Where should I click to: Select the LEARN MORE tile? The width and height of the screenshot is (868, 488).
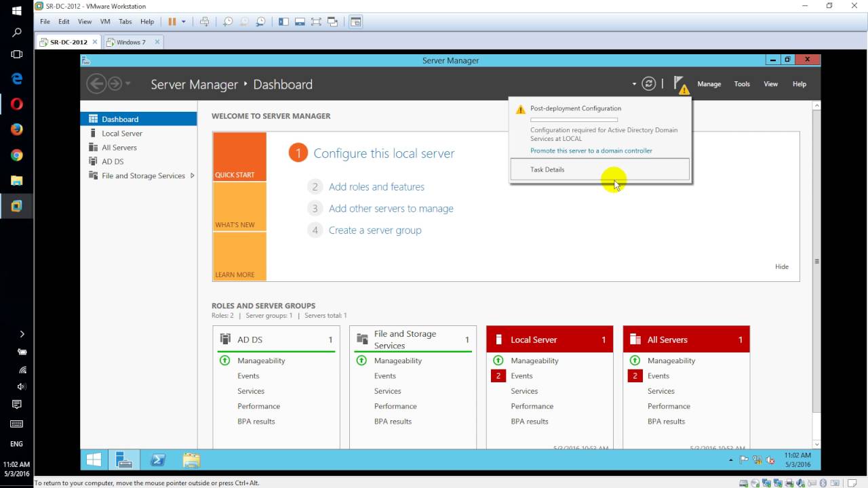239,256
